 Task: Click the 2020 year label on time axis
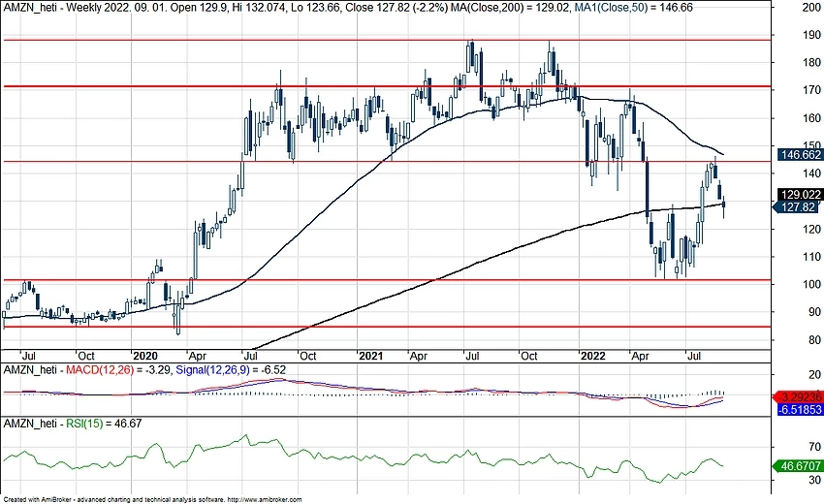(x=145, y=356)
